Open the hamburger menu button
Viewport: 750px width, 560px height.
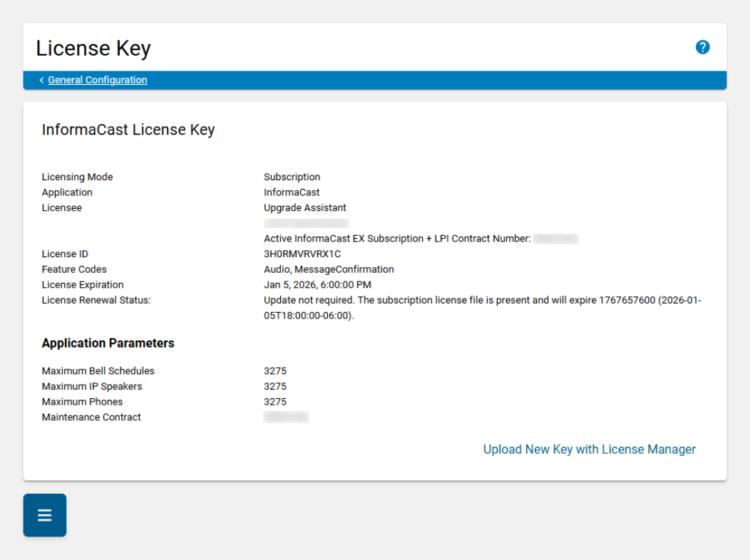point(45,515)
